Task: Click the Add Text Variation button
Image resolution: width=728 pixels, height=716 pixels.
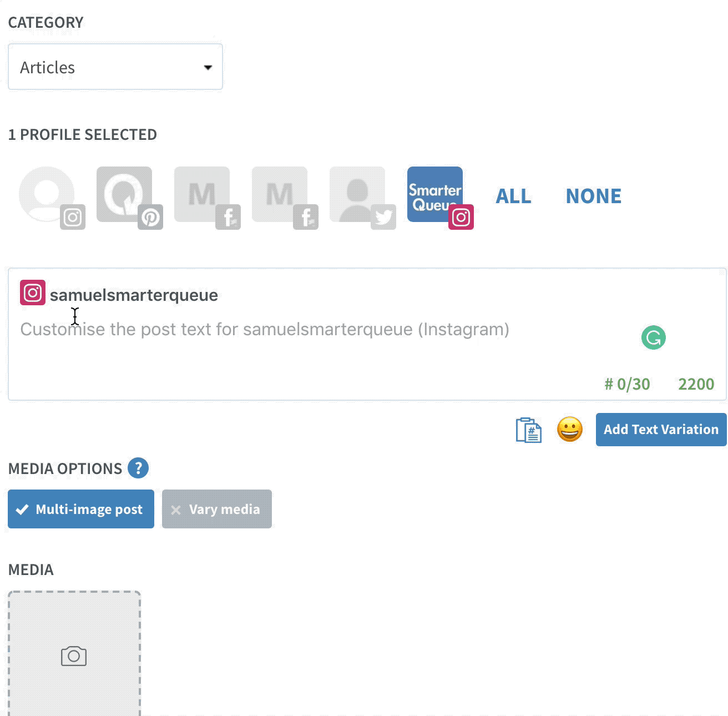Action: pyautogui.click(x=661, y=430)
